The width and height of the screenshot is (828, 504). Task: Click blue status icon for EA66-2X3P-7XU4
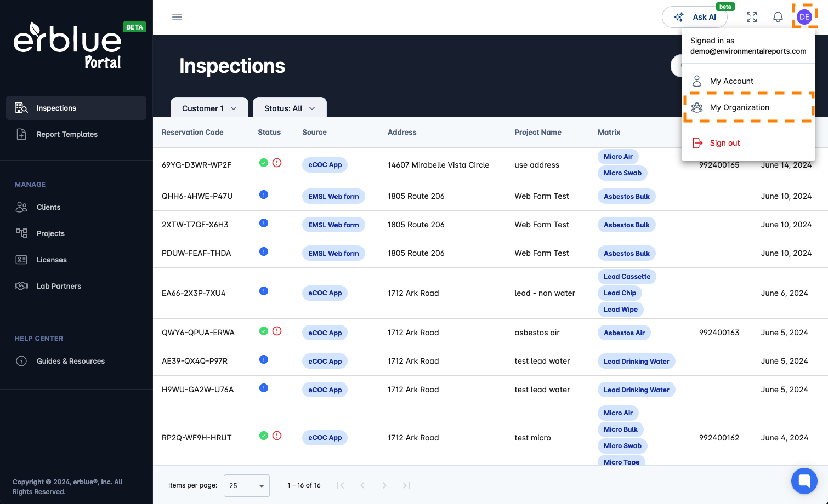(x=264, y=291)
